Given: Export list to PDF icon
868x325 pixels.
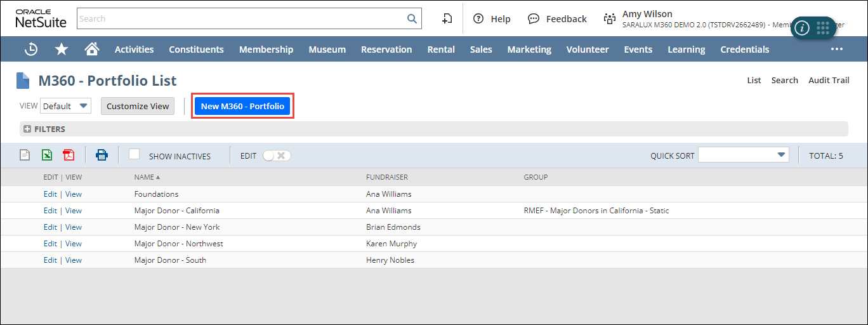Looking at the screenshot, I should point(69,155).
